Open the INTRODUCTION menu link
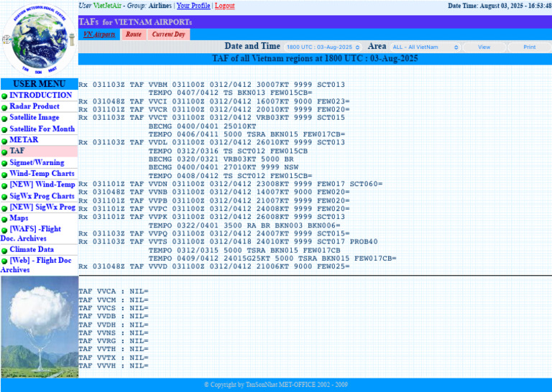 click(x=40, y=95)
